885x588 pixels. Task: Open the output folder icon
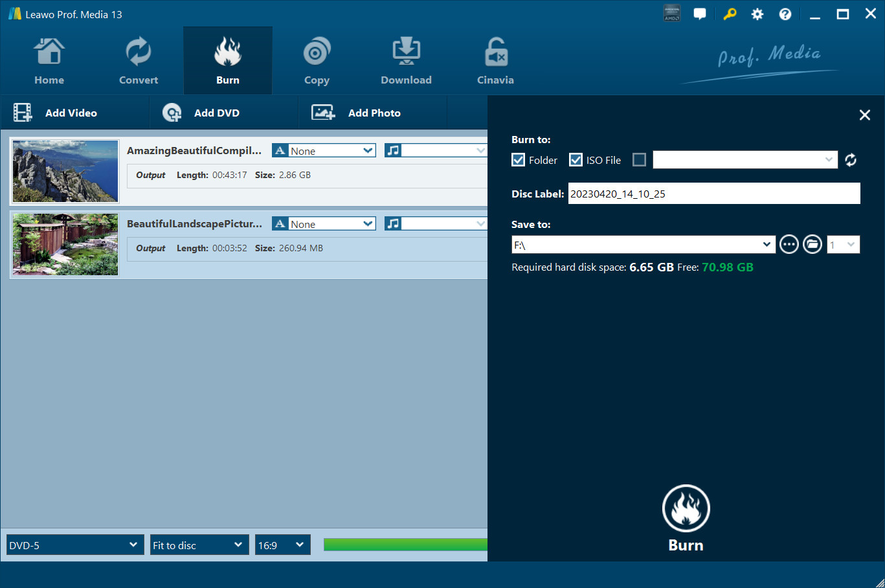point(812,244)
